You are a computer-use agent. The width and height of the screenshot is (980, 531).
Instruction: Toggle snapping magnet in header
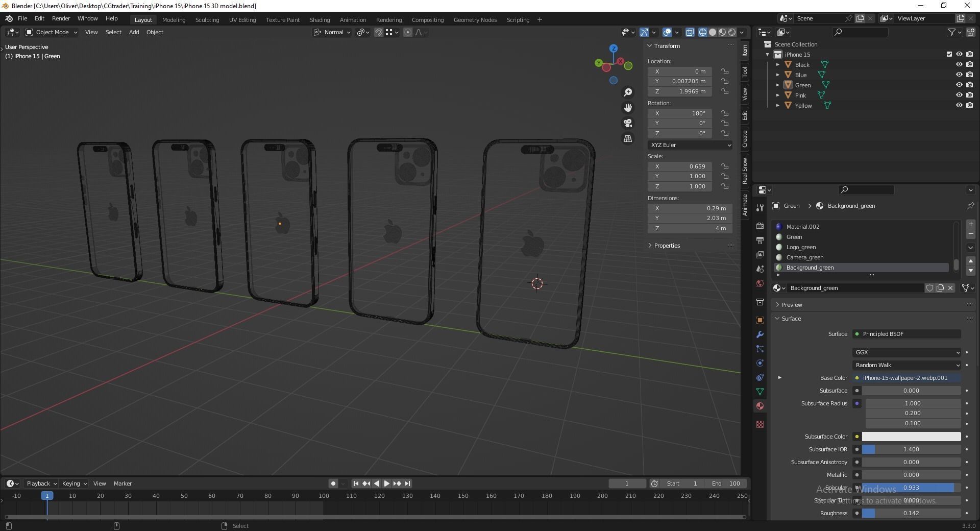pyautogui.click(x=379, y=32)
